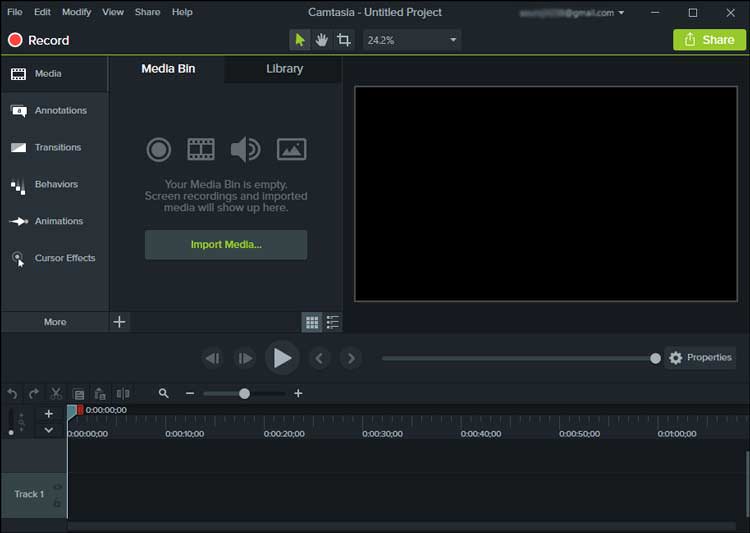
Task: Click the Redo arrow
Action: click(x=33, y=394)
